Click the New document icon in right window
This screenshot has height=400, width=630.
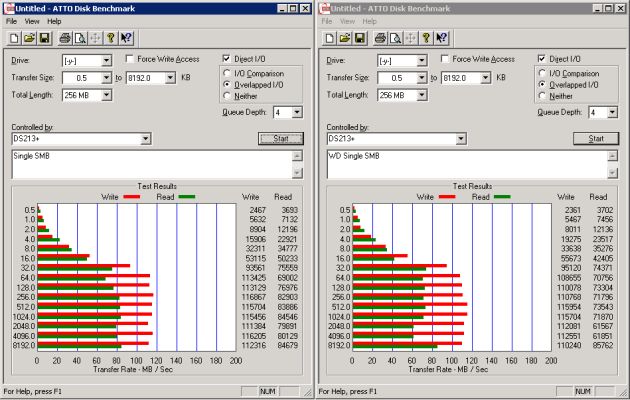[329, 38]
